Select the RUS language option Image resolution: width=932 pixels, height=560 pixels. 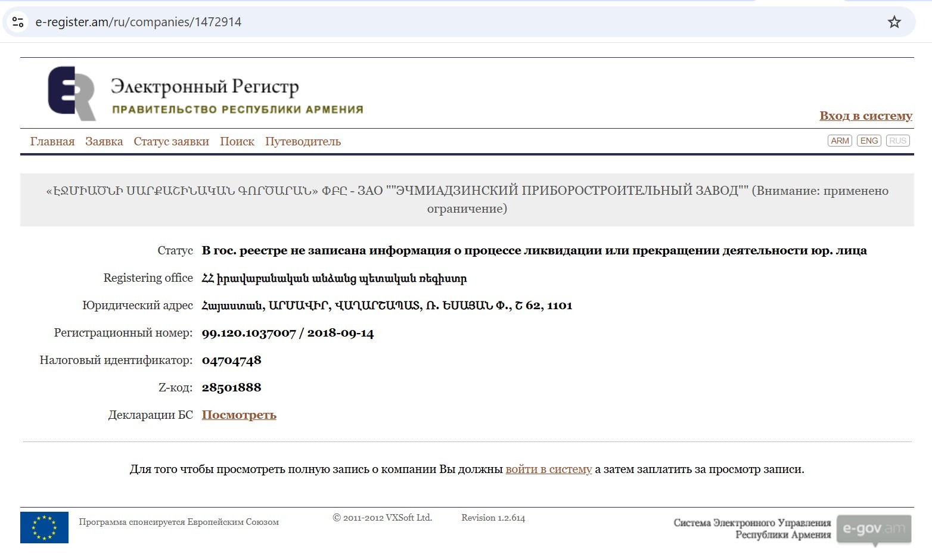click(x=897, y=141)
